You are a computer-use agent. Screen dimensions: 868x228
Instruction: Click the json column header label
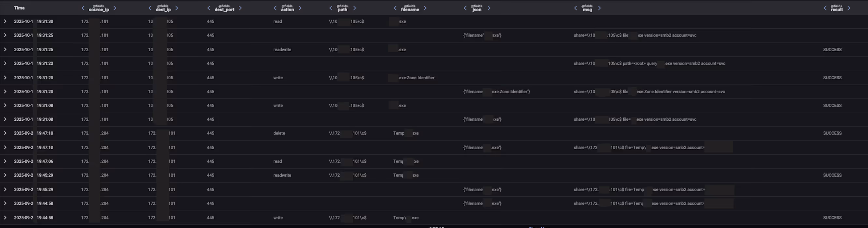[477, 8]
